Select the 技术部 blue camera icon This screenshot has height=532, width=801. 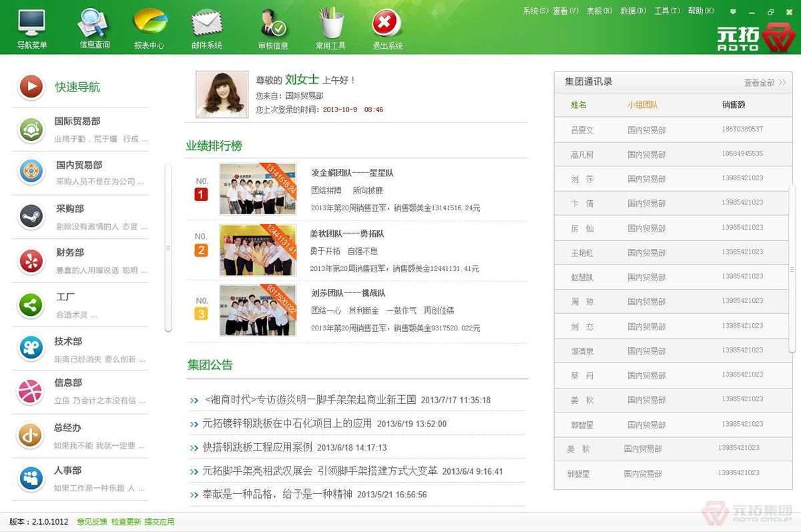click(31, 348)
